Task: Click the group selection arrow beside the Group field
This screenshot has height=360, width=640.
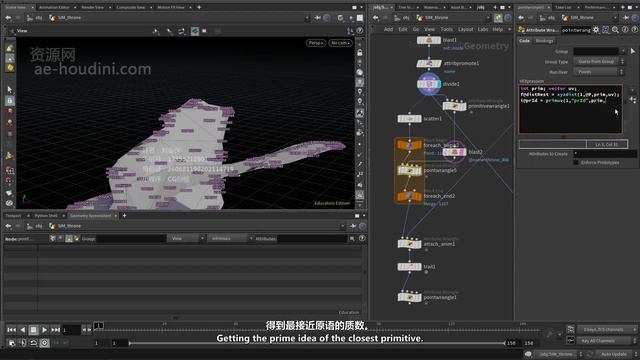Action: 633,51
